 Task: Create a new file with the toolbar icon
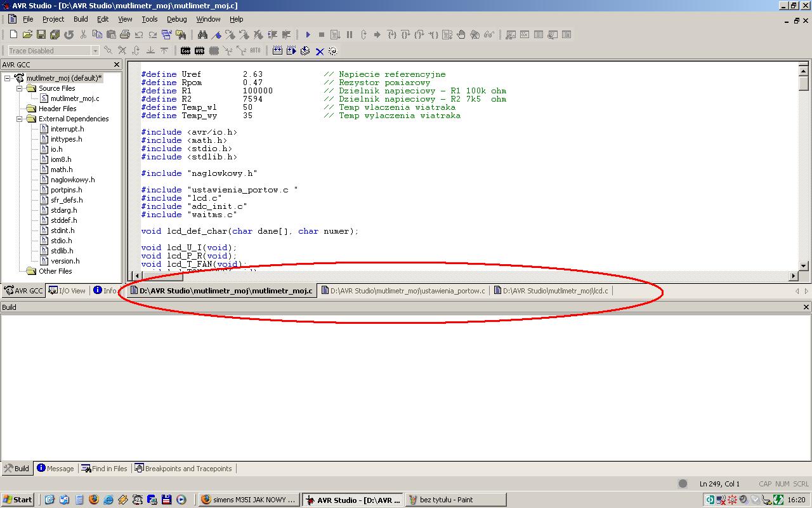click(x=13, y=34)
